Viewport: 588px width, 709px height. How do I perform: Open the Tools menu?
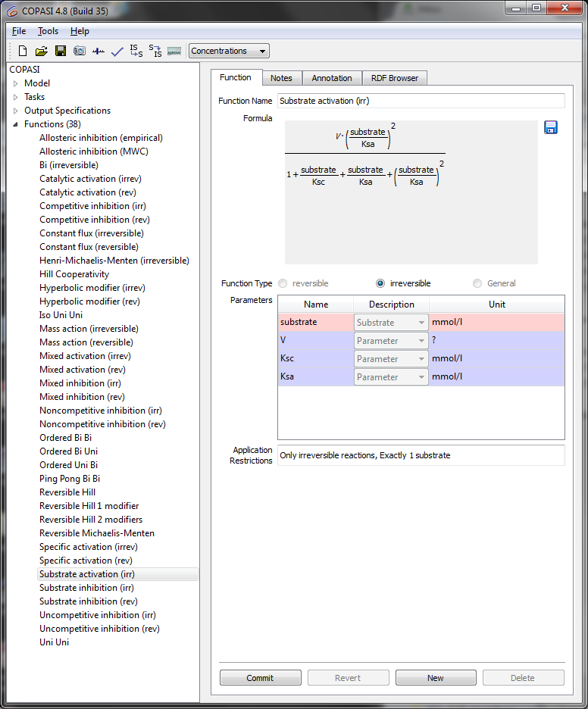coord(48,31)
